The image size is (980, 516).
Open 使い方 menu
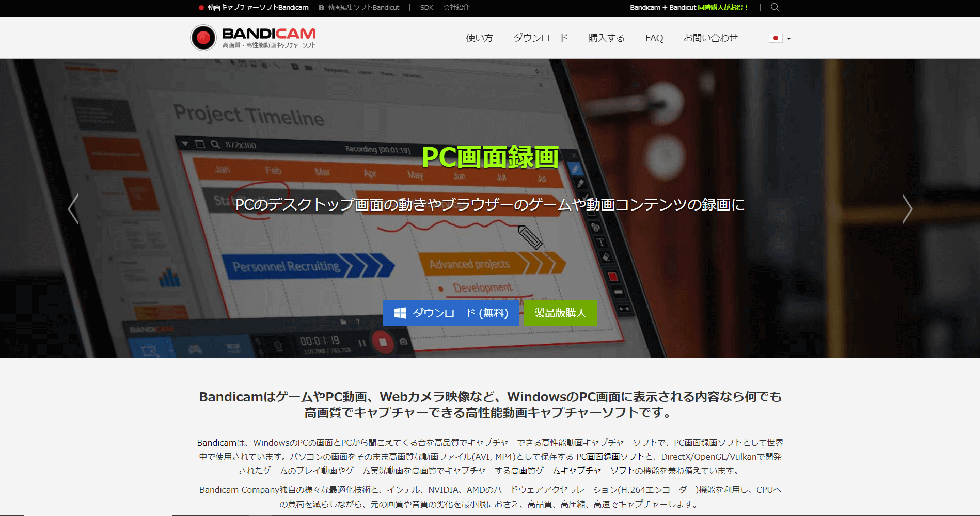click(x=479, y=38)
